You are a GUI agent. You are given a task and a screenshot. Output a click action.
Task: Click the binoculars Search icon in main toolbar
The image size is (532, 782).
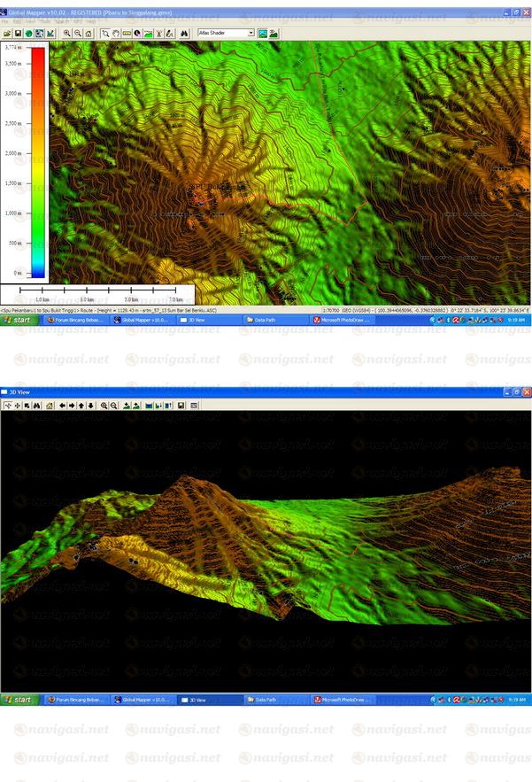[184, 33]
